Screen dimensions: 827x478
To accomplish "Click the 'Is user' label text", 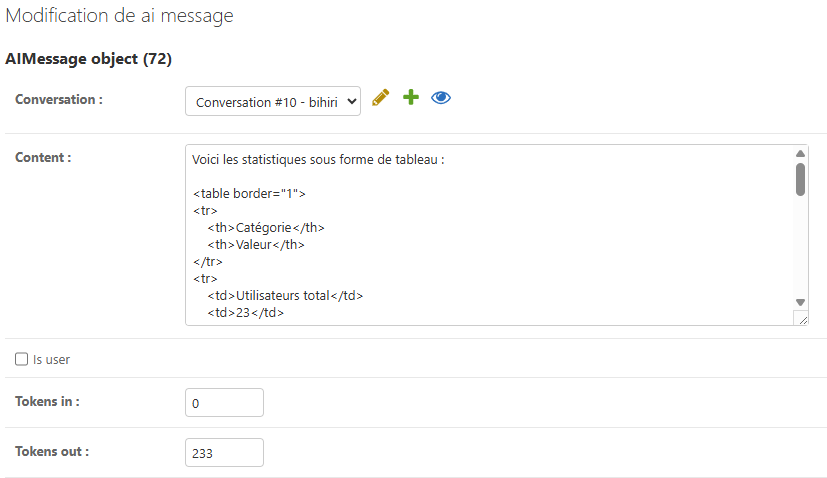I will tap(51, 359).
